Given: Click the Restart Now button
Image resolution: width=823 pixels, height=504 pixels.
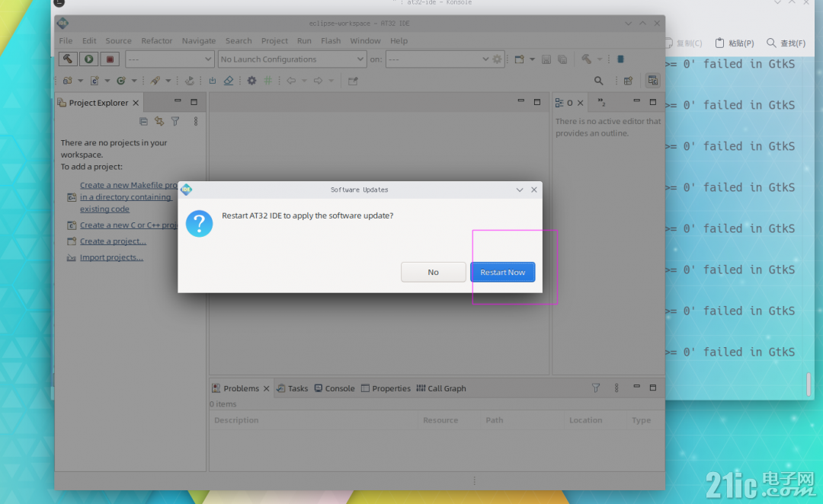Looking at the screenshot, I should click(502, 273).
